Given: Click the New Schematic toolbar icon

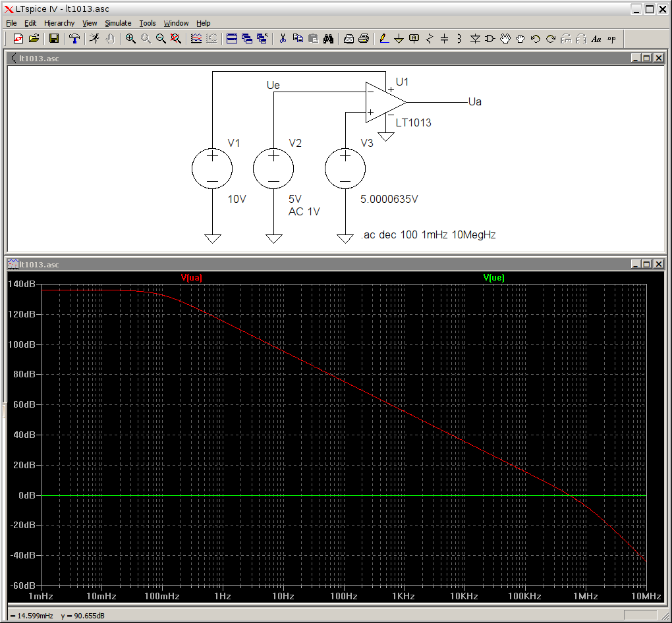Looking at the screenshot, I should click(18, 39).
